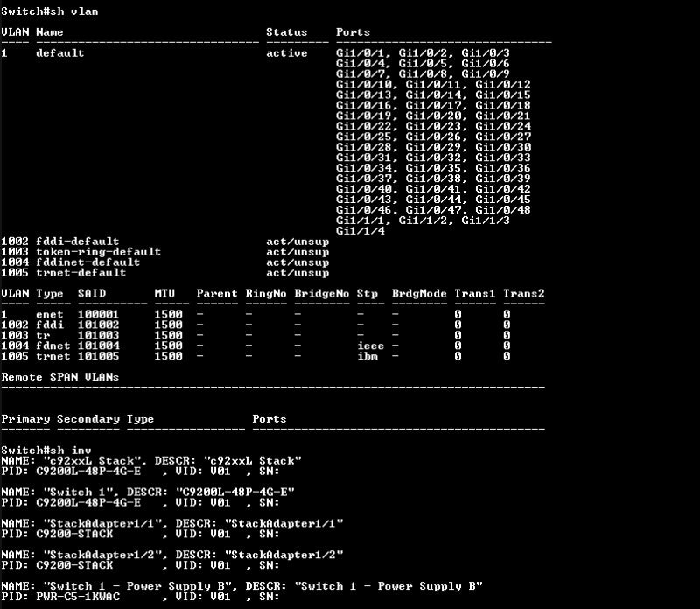
Task: Click port entry 'Gi1/0/9'
Action: click(486, 74)
